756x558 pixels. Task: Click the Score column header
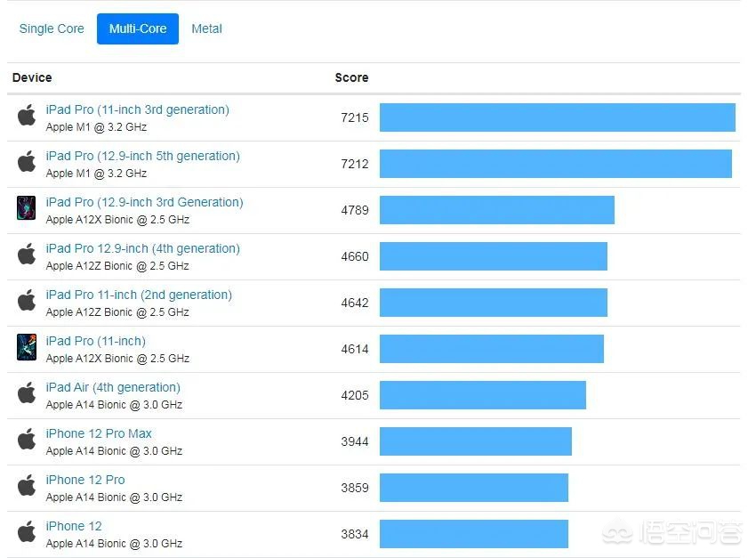[352, 77]
